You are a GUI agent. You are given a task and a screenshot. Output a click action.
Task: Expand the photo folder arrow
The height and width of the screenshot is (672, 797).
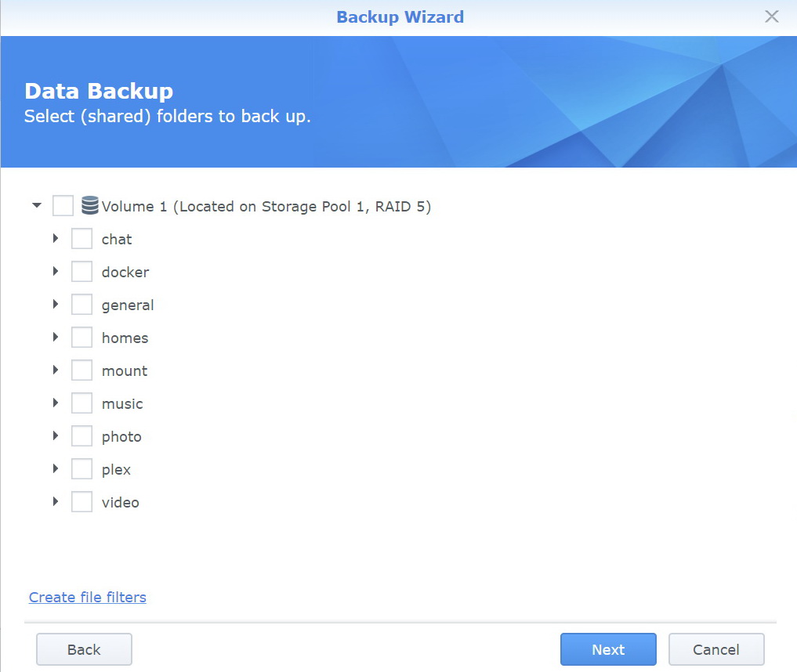point(56,435)
